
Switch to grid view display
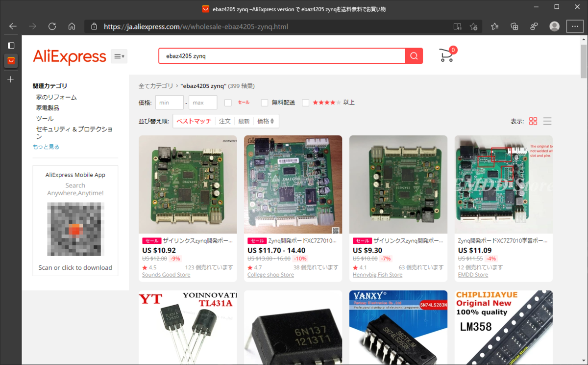pyautogui.click(x=533, y=121)
